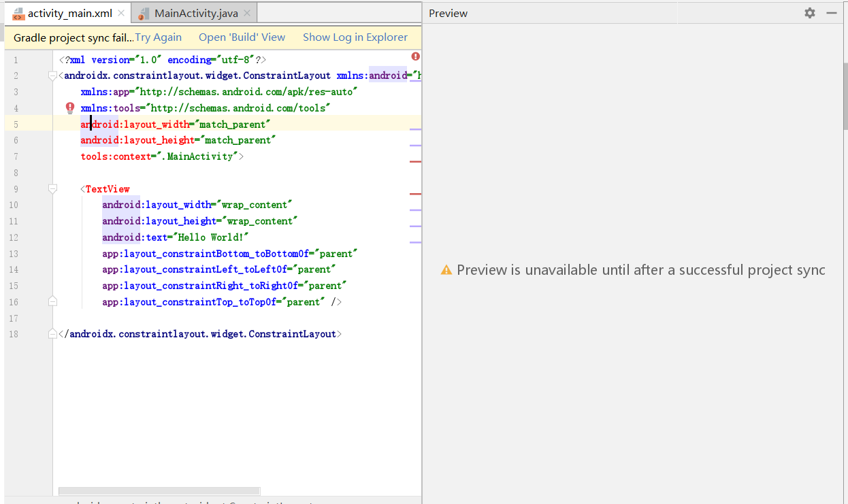This screenshot has width=848, height=504.
Task: Click the TextView tag name on line 9
Action: (108, 189)
